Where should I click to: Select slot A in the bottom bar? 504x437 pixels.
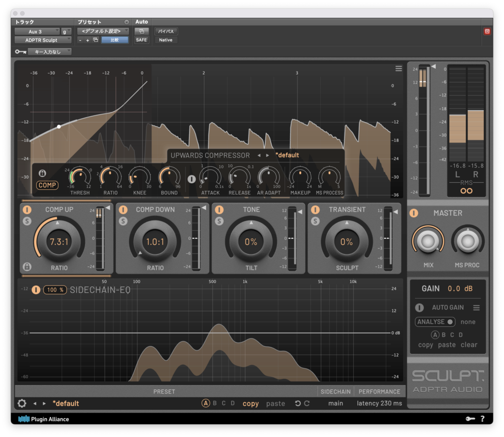(x=206, y=403)
